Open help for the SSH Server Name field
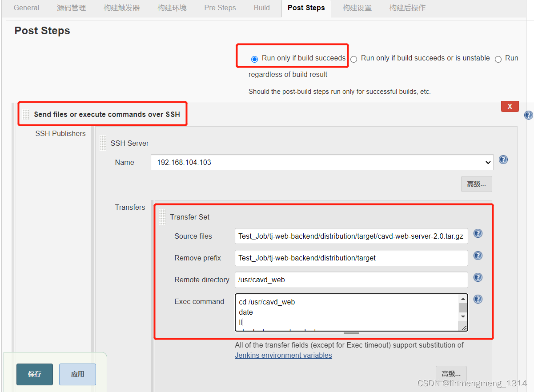Image resolution: width=534 pixels, height=392 pixels. click(503, 160)
